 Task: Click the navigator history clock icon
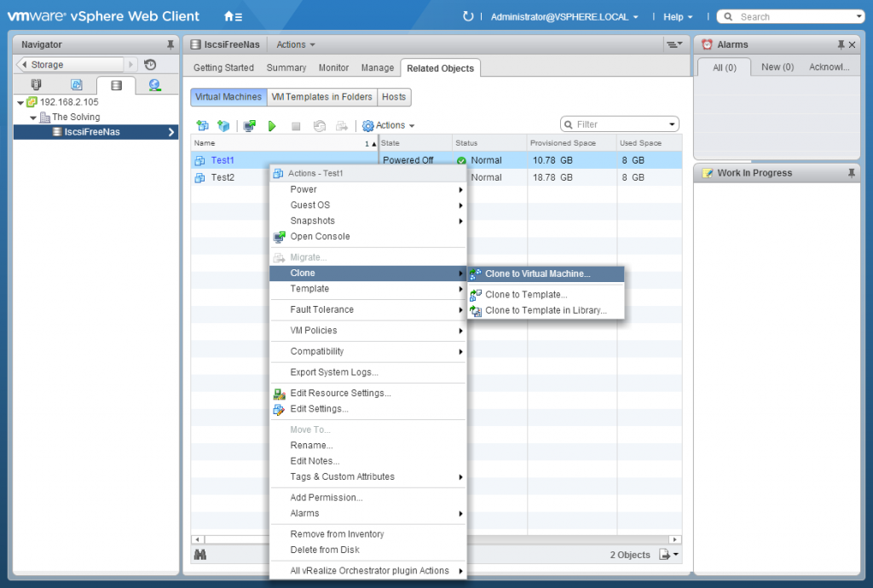(x=150, y=65)
